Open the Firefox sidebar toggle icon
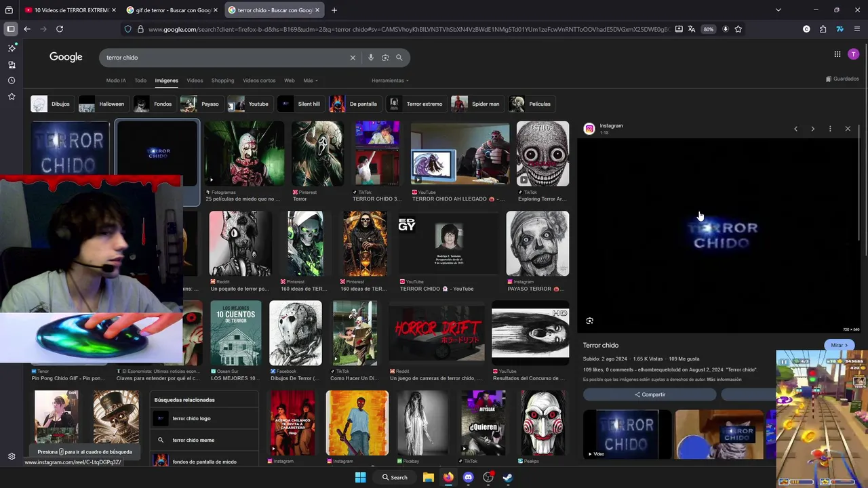This screenshot has height=488, width=868. (10, 29)
